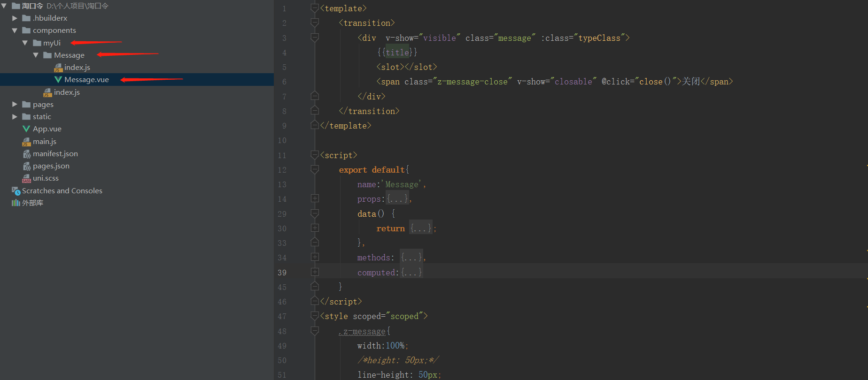This screenshot has height=380, width=868.
Task: Collapse the components folder arrow
Action: coord(15,30)
